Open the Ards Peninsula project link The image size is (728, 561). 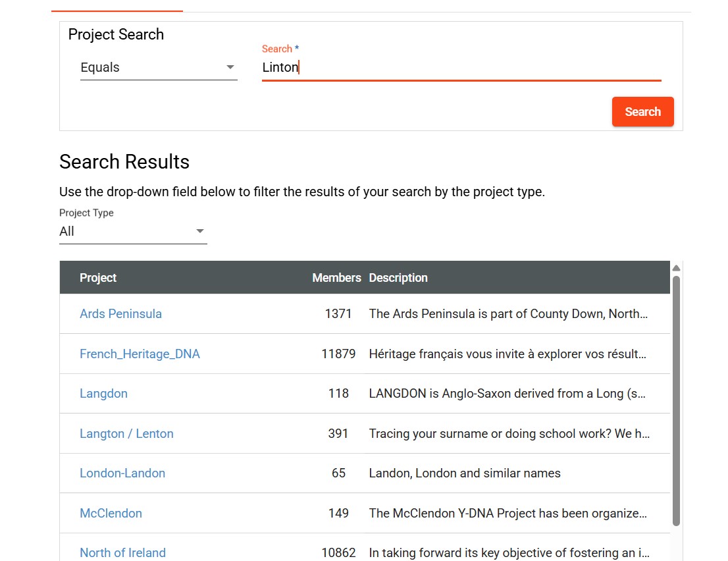point(120,314)
